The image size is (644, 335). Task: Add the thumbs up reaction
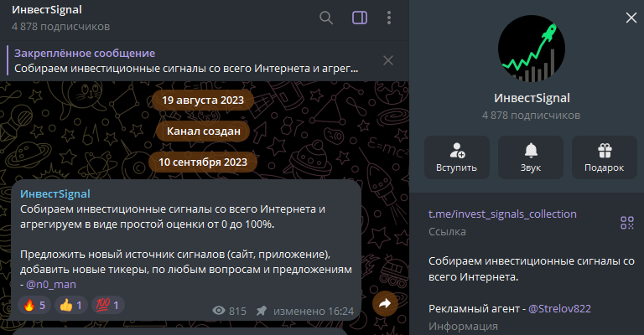(71, 305)
